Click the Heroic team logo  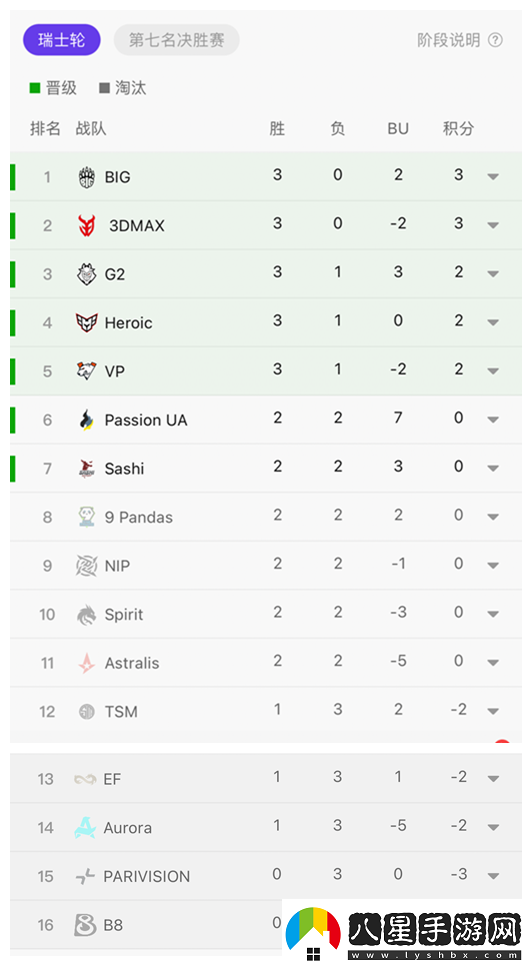[87, 323]
